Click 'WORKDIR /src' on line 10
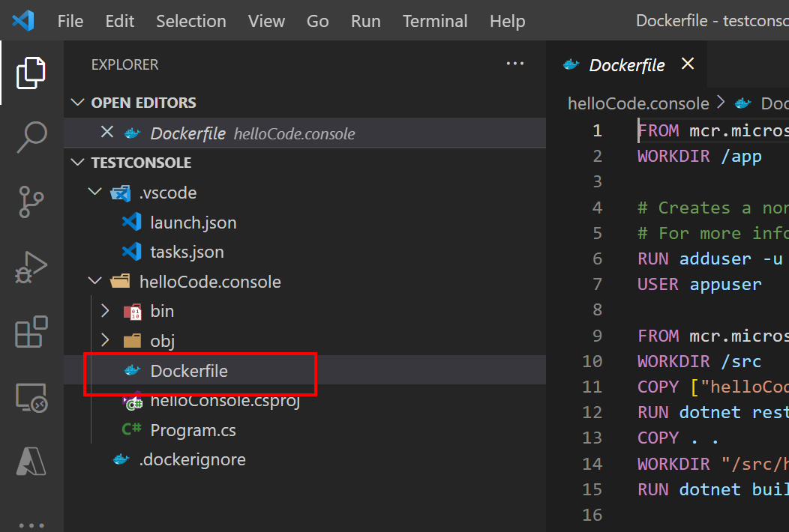The image size is (789, 532). pyautogui.click(x=700, y=362)
